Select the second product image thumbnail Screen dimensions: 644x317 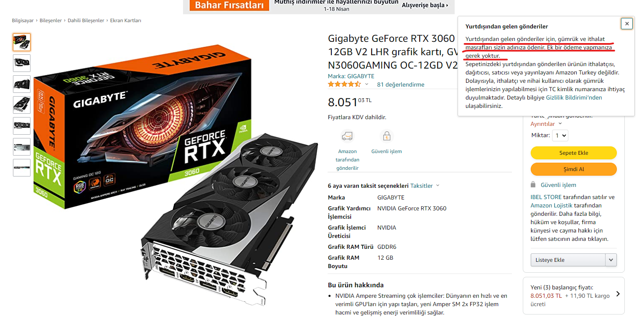pyautogui.click(x=22, y=63)
